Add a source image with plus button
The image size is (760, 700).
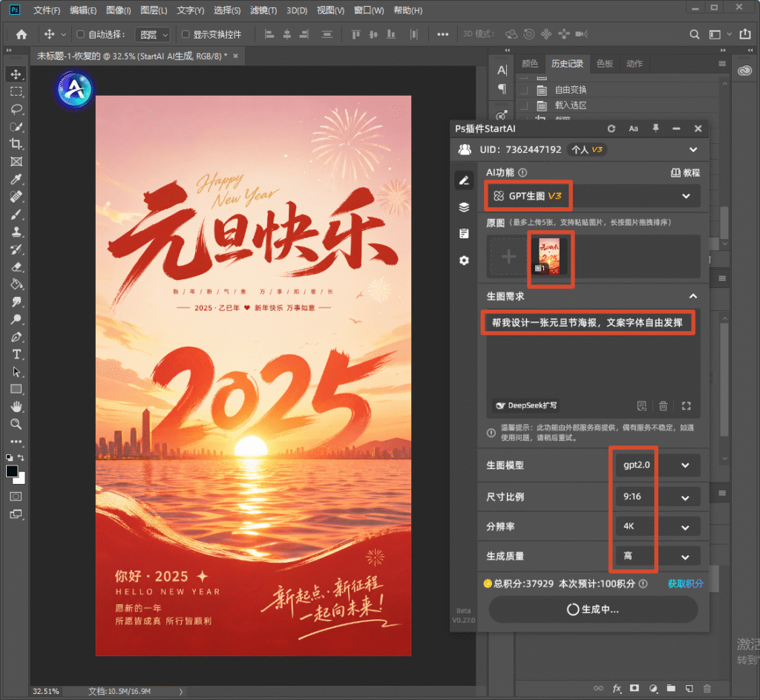tap(508, 256)
